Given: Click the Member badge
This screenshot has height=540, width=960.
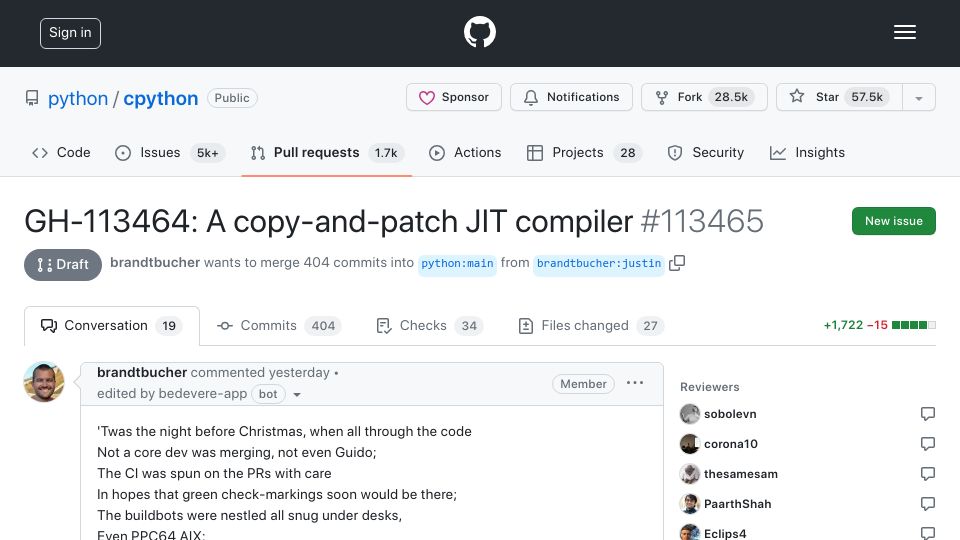Looking at the screenshot, I should tap(583, 384).
